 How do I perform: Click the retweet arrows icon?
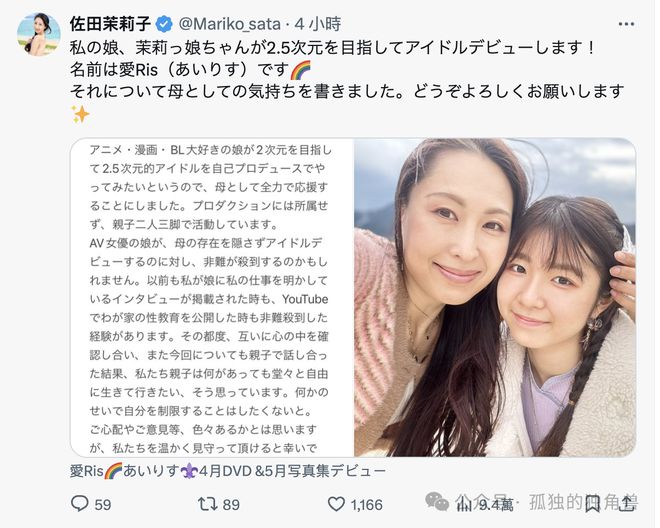208,504
